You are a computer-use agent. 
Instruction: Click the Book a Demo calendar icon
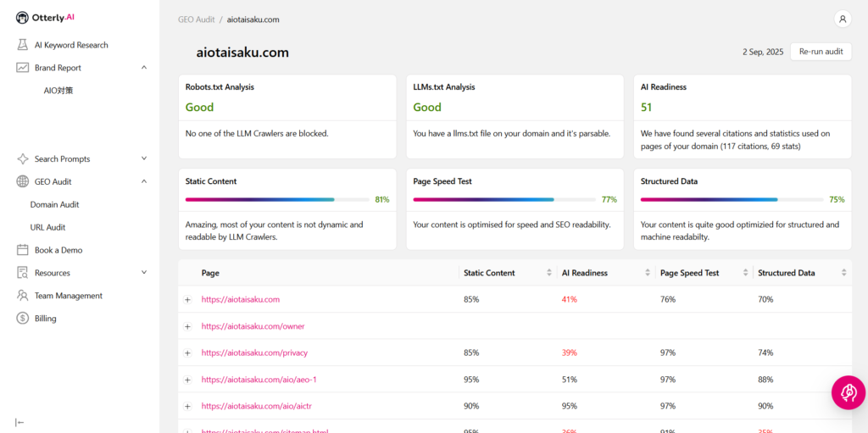[x=23, y=250]
